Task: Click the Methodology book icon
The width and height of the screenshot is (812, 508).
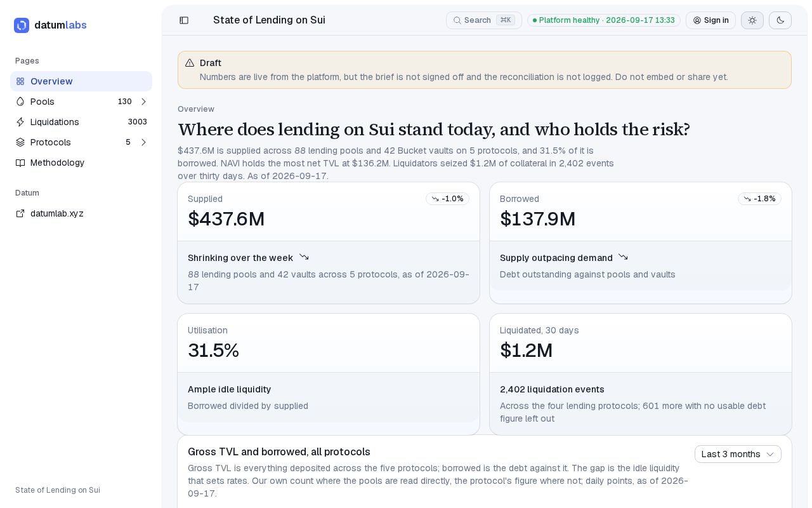Action: [20, 163]
